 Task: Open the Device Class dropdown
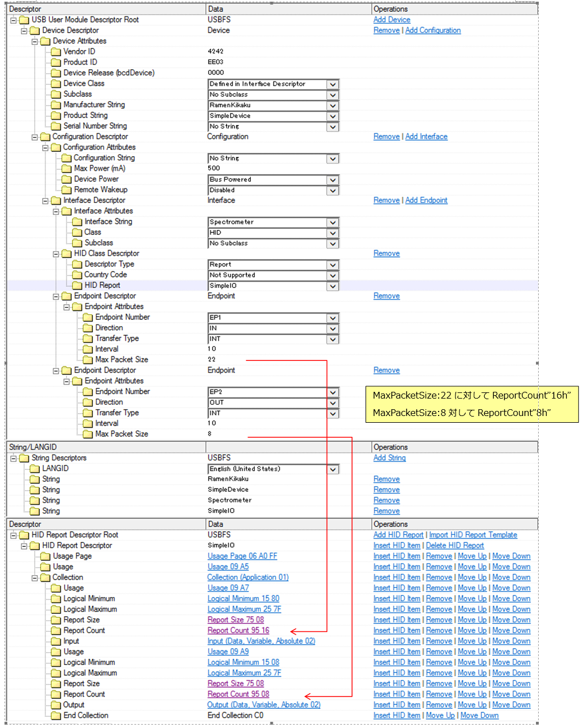pos(333,84)
